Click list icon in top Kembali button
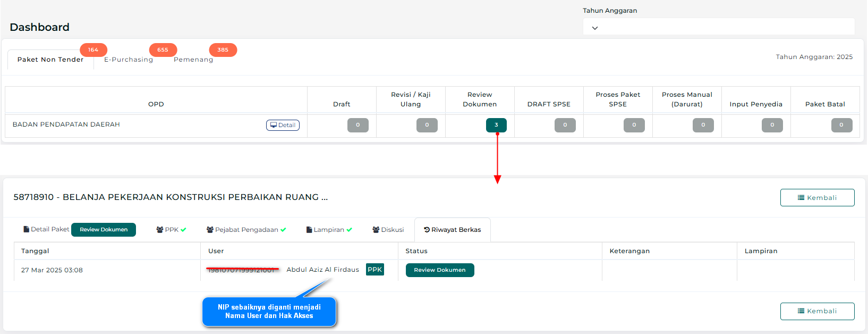The height and width of the screenshot is (334, 868). coord(801,198)
